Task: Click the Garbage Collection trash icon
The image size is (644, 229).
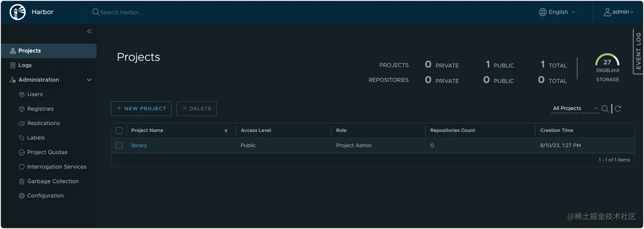Action: [x=22, y=181]
